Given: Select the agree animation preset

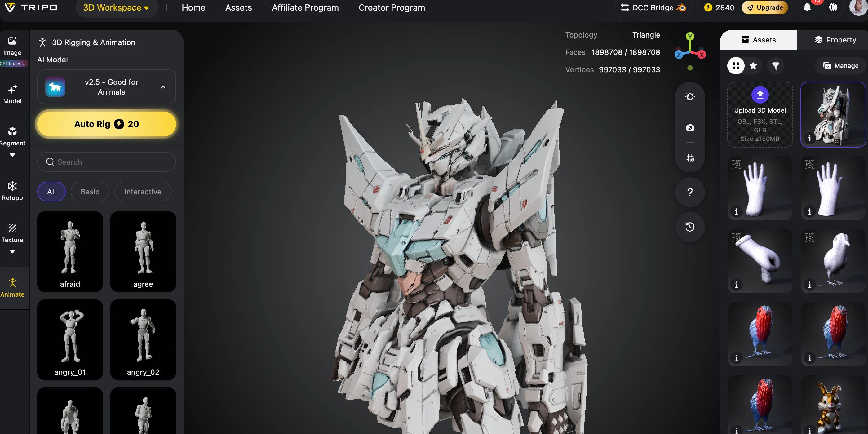Looking at the screenshot, I should click(143, 251).
